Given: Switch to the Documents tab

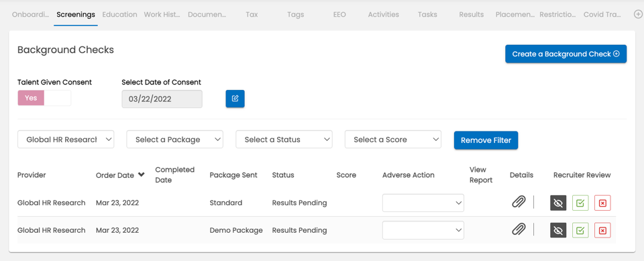Looking at the screenshot, I should point(207,14).
